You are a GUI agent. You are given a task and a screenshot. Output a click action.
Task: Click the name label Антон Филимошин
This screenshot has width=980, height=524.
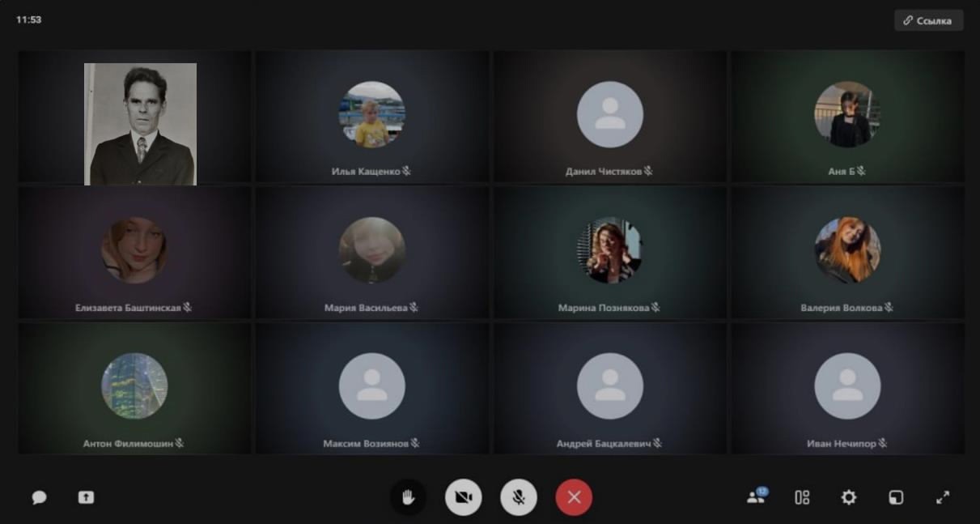click(128, 444)
